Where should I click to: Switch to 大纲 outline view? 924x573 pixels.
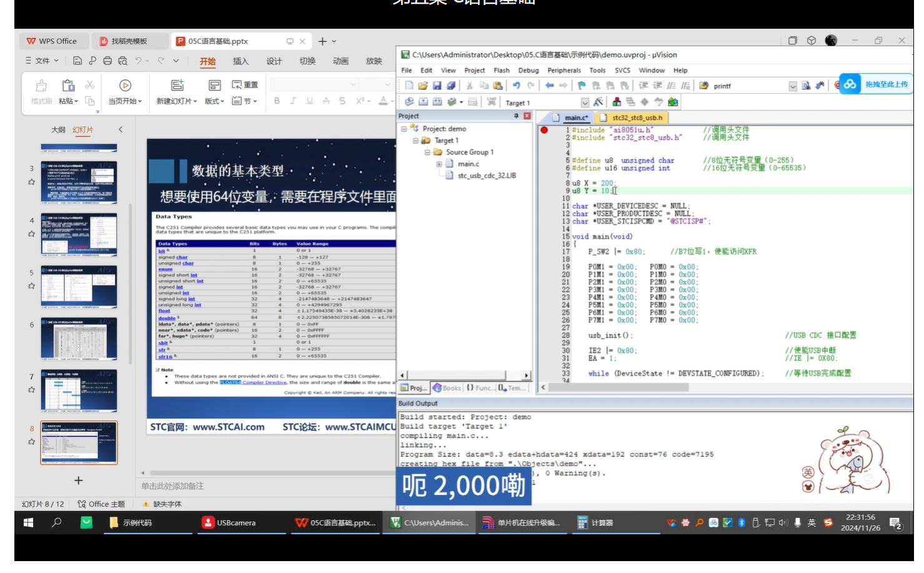[x=58, y=130]
